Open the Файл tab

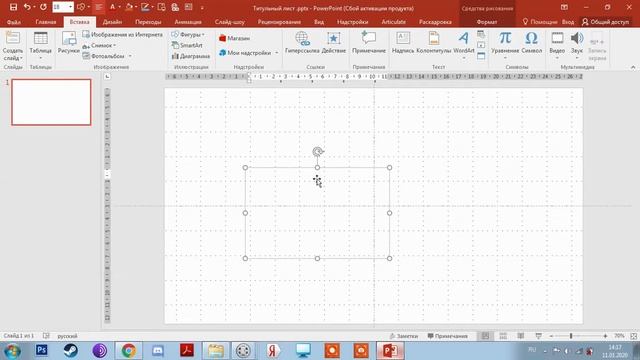tap(13, 22)
